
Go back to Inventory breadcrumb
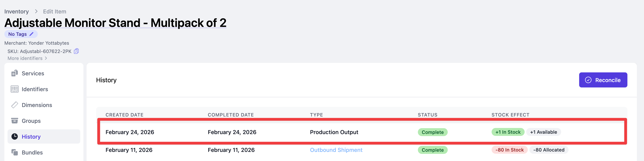[16, 11]
